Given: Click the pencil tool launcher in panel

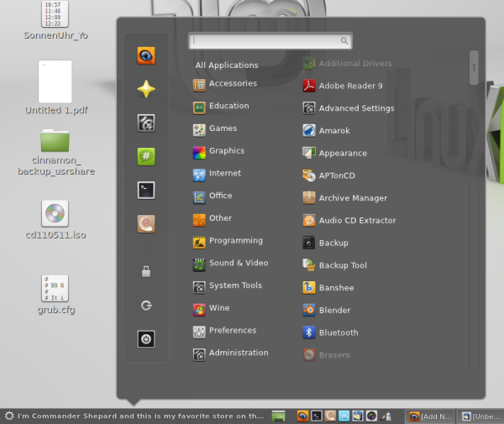Looking at the screenshot, I should [x=386, y=416].
